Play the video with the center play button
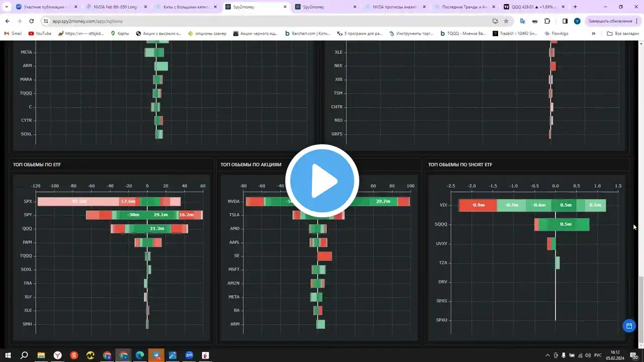Image resolution: width=644 pixels, height=362 pixels. pyautogui.click(x=322, y=181)
